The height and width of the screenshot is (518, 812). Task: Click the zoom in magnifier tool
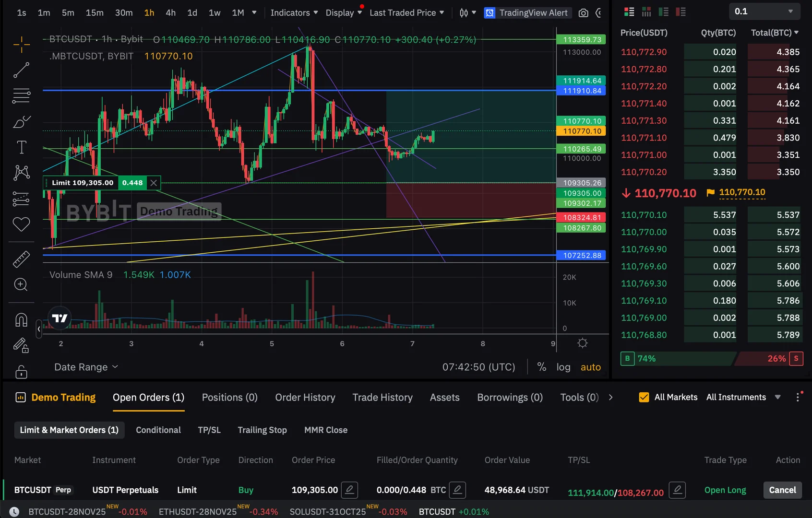(21, 284)
